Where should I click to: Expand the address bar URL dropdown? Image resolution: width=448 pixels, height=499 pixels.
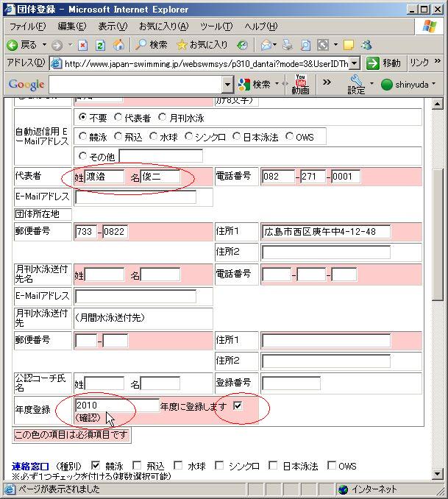point(355,64)
